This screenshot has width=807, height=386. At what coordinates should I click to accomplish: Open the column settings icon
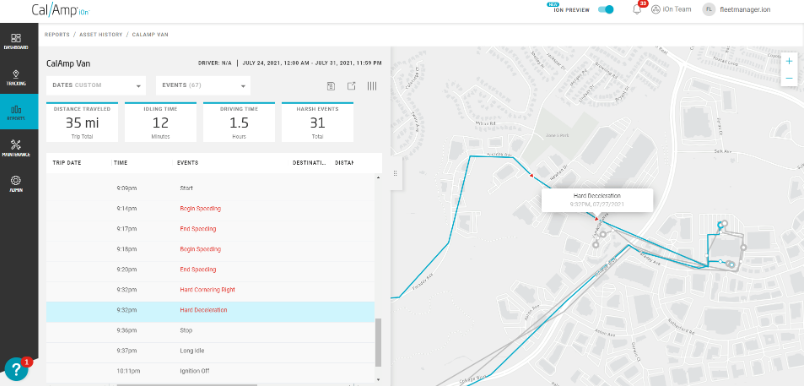(x=372, y=86)
